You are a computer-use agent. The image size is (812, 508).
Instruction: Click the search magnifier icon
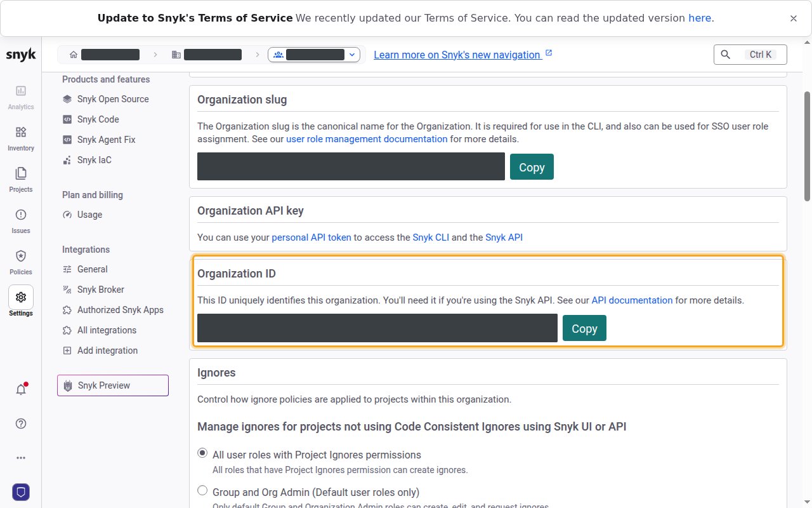click(726, 55)
